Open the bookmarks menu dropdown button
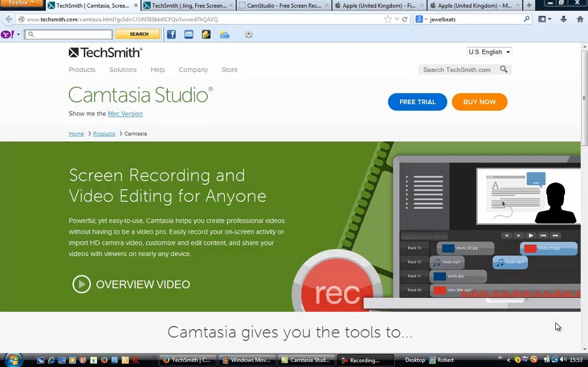This screenshot has width=588, height=367. tap(545, 19)
